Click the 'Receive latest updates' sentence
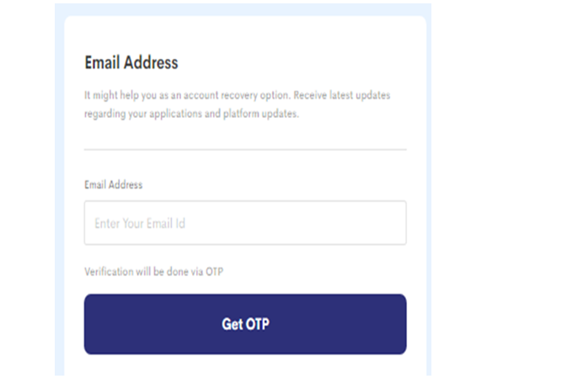Viewport: 588px width, 389px height. coord(342,95)
